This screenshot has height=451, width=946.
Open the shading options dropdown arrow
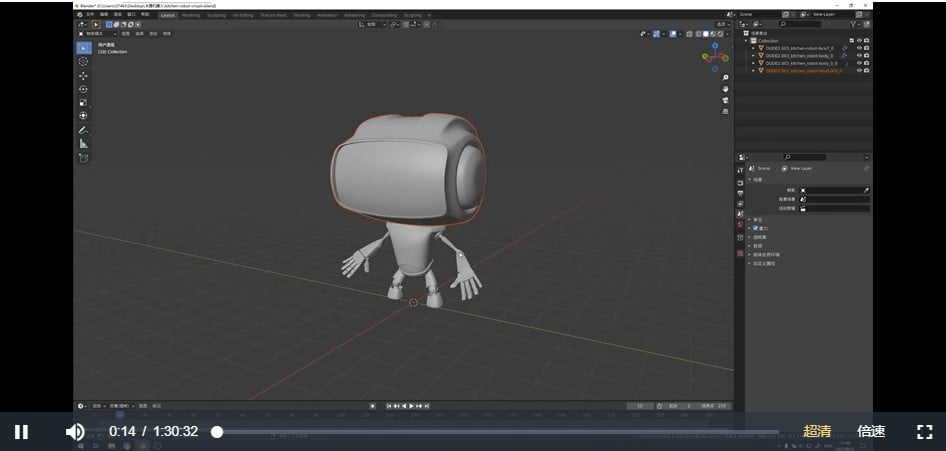coord(726,34)
